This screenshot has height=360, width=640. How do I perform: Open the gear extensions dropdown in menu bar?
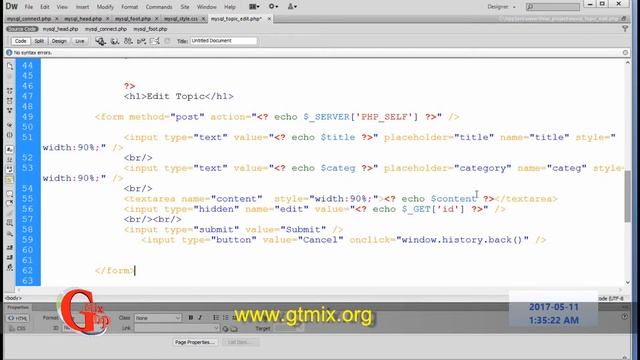(273, 7)
